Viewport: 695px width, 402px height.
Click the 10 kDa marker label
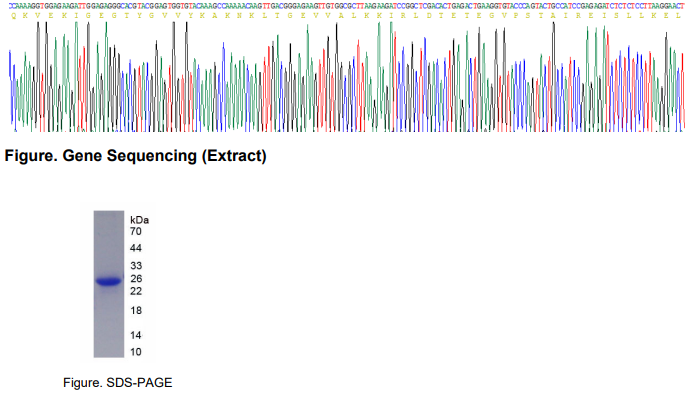pos(136,352)
